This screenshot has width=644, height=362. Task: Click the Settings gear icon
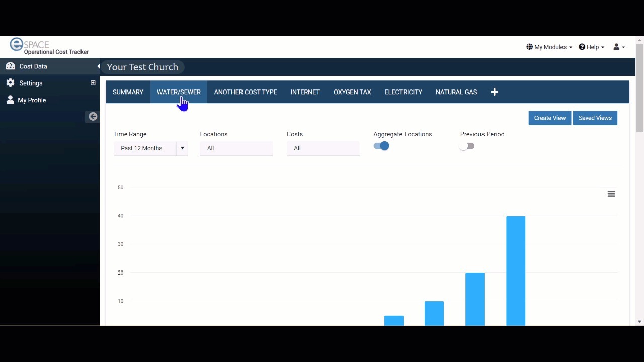point(10,83)
